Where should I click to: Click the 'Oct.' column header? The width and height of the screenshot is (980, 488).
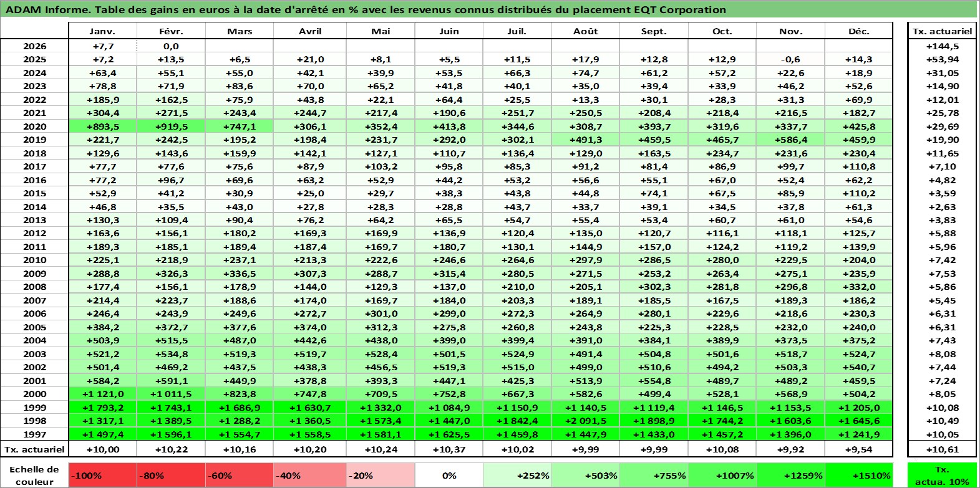722,31
